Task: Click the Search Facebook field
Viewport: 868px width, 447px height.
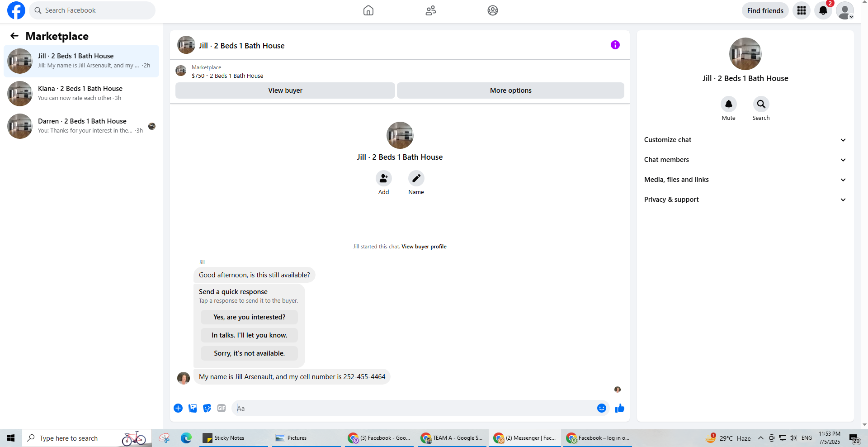Action: click(92, 10)
